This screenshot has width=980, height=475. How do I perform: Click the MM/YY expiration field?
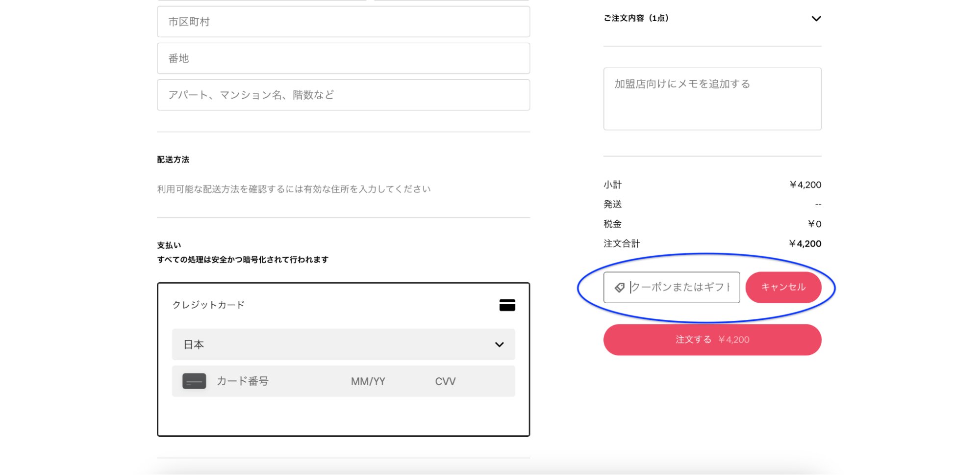tap(368, 381)
